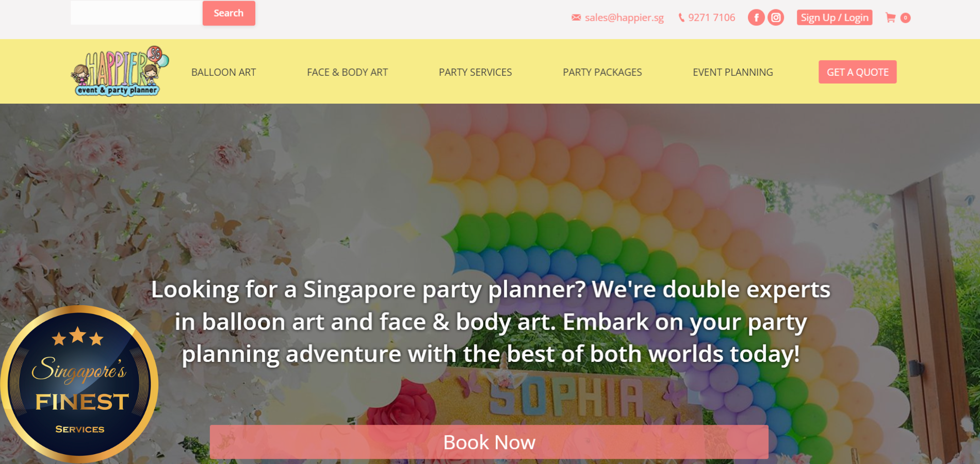Click the Get A Quote button
This screenshot has width=980, height=464.
pyautogui.click(x=857, y=72)
